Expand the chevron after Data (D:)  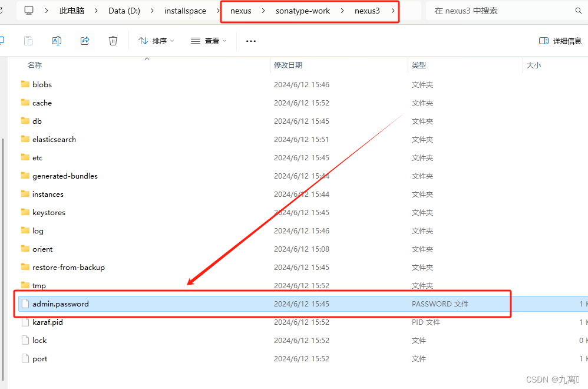[x=152, y=11]
